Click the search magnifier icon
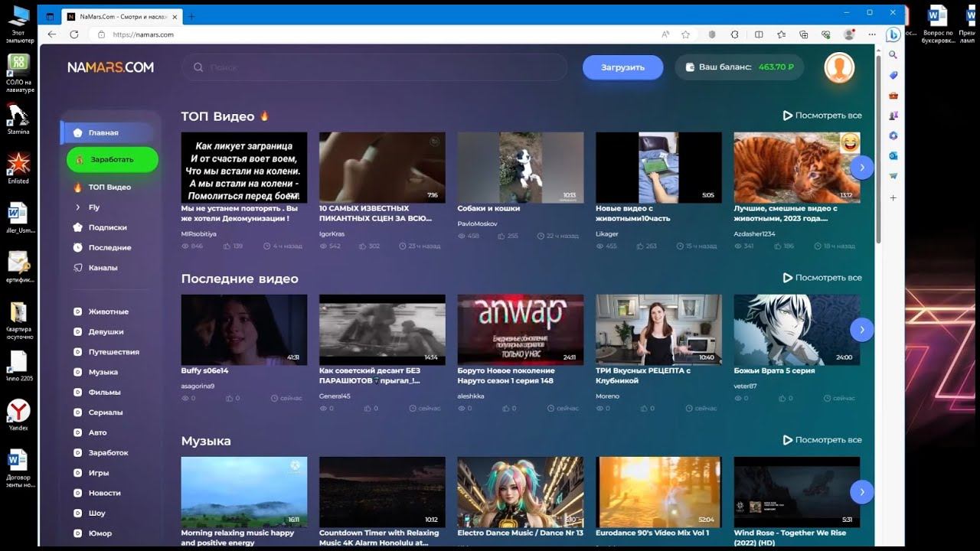 (x=198, y=67)
